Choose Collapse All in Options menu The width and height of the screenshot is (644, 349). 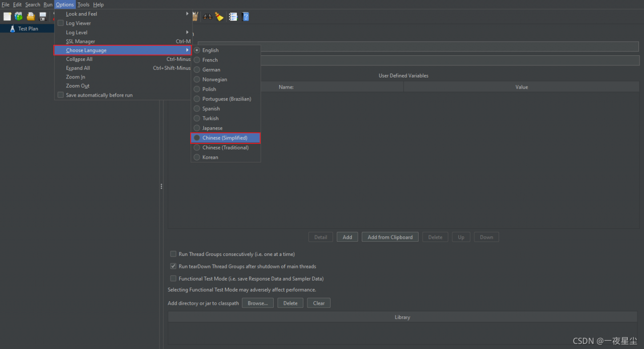coord(123,59)
